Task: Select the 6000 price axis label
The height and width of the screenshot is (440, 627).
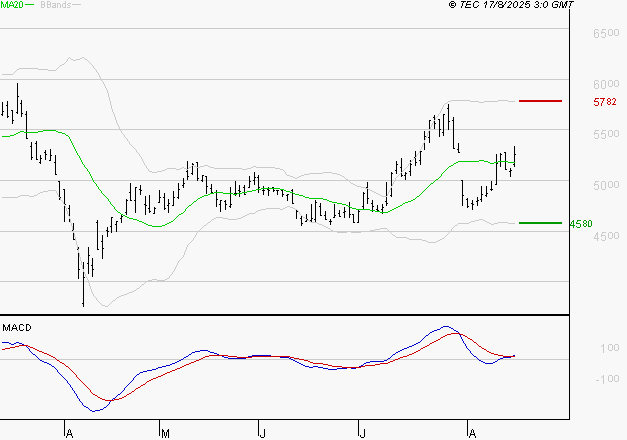Action: tap(606, 85)
